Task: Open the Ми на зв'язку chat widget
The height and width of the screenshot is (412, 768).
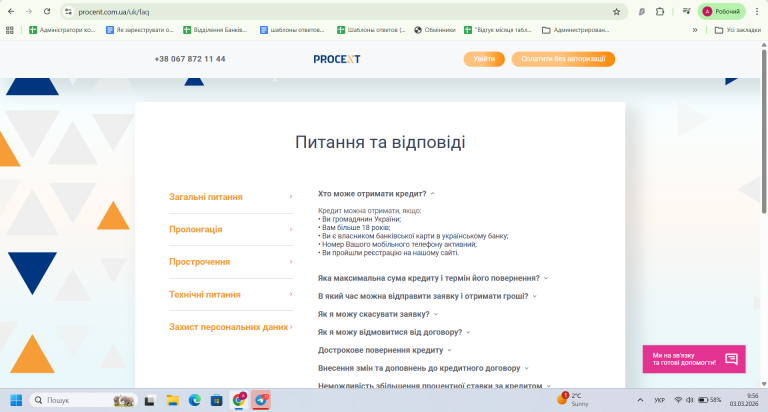Action: pos(694,359)
